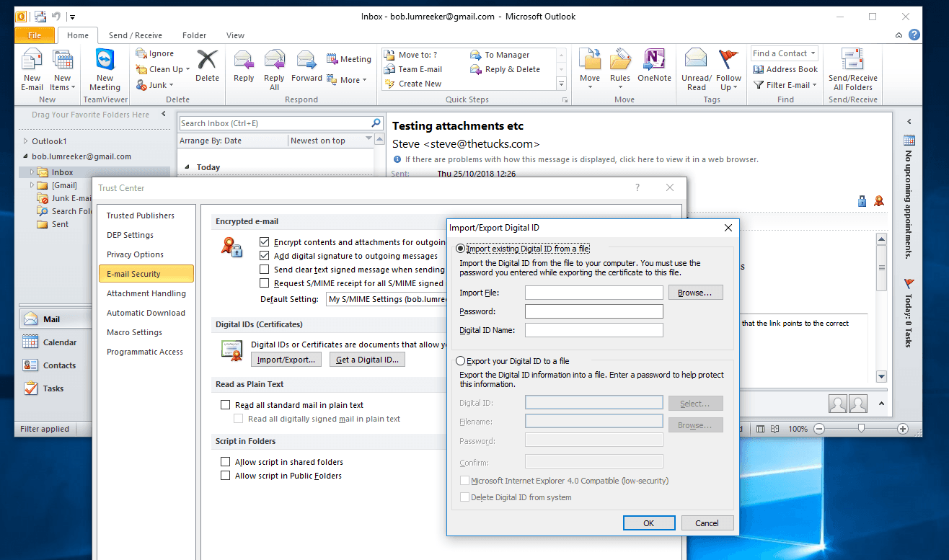Screen dimensions: 949x560
Task: Enable Allow script in Public Folders
Action: [x=226, y=476]
